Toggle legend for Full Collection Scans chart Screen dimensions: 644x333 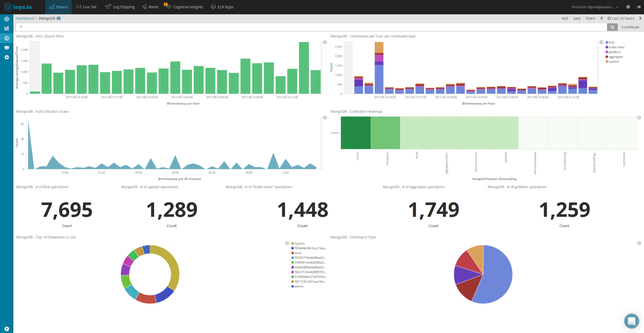[x=325, y=117]
